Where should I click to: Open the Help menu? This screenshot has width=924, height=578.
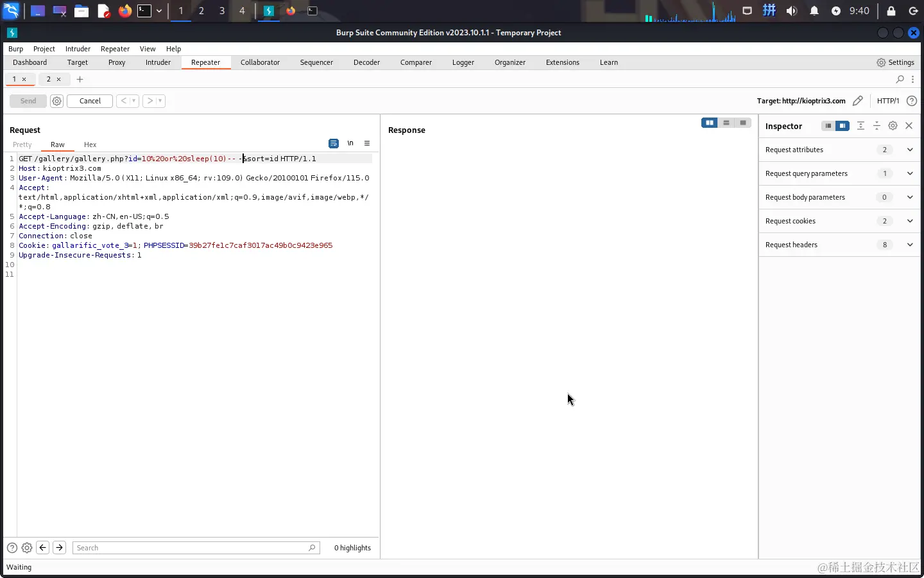[x=173, y=49]
